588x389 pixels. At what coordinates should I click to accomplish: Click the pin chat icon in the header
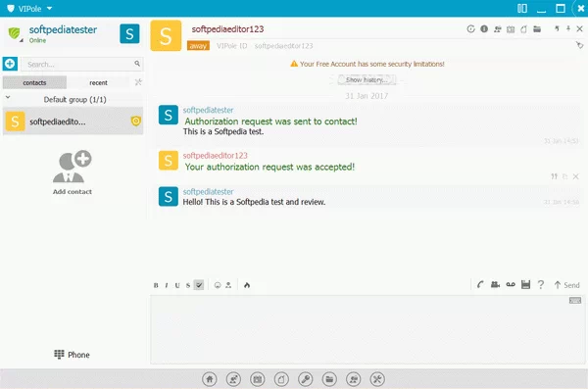[568, 28]
